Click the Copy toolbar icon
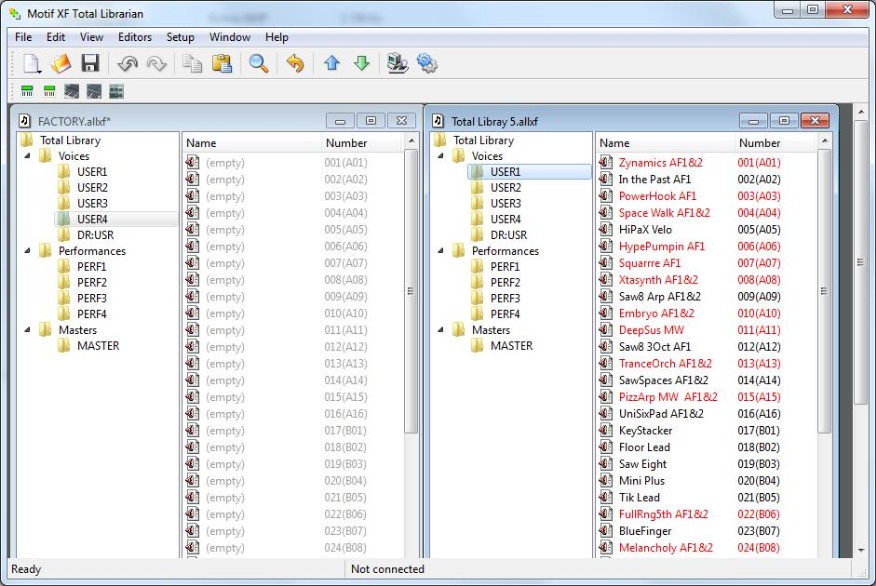This screenshot has width=876, height=586. tap(192, 64)
